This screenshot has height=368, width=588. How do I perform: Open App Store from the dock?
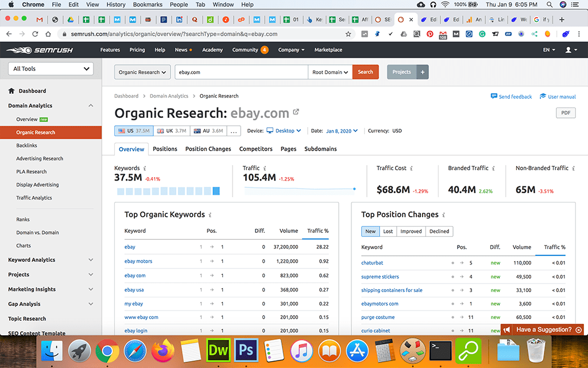coord(357,351)
